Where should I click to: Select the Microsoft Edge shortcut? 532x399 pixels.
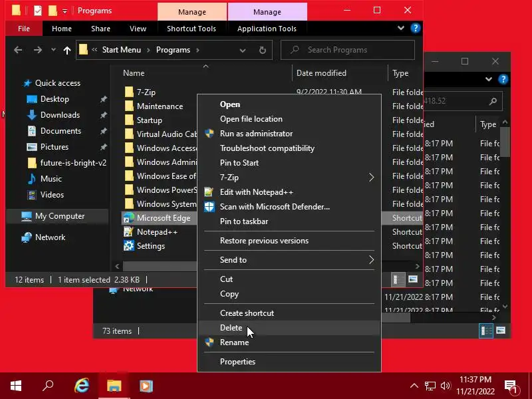click(164, 218)
